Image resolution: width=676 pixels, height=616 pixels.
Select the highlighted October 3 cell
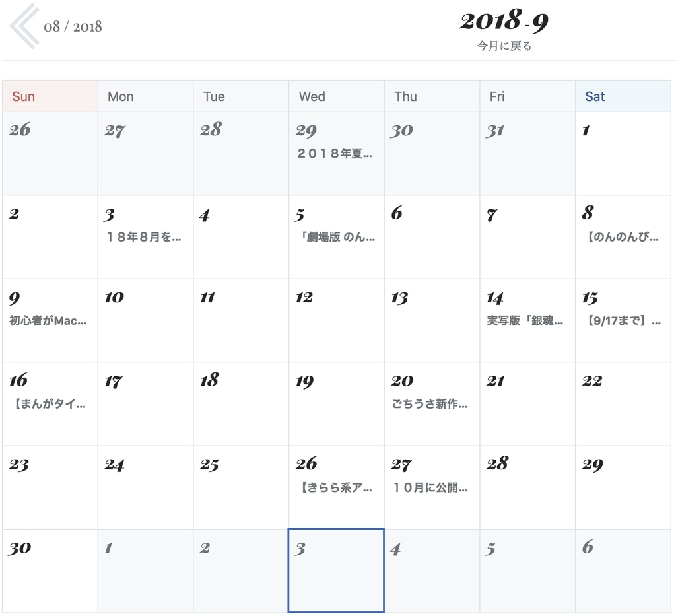[336, 570]
